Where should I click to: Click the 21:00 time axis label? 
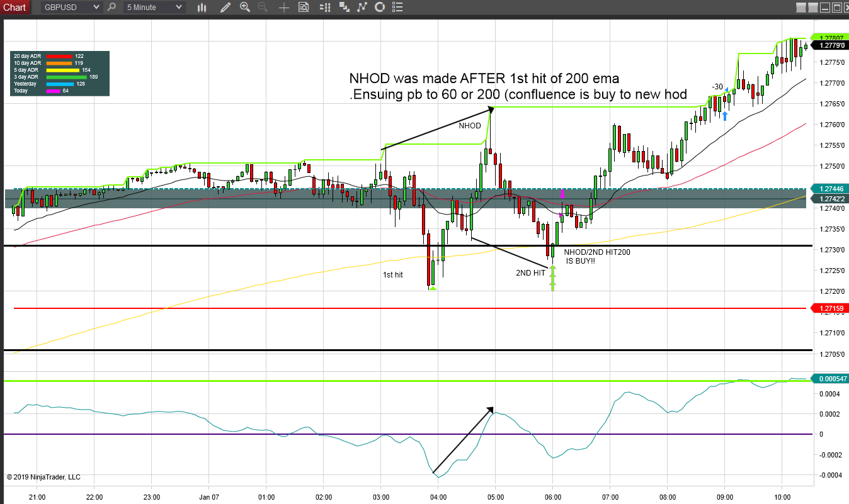pos(37,497)
